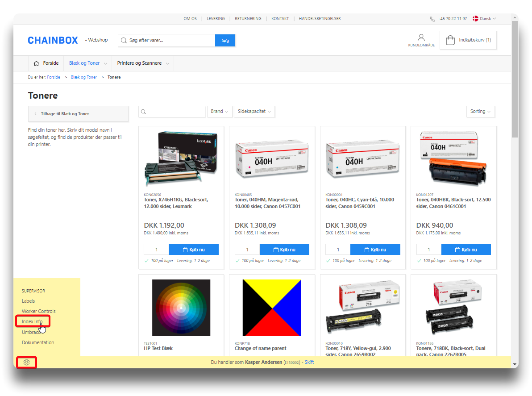
Task: Click the product filter search field
Action: 172,112
